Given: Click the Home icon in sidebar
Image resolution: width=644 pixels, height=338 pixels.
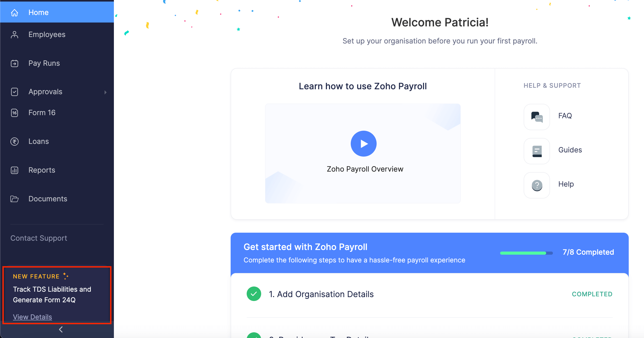Looking at the screenshot, I should click(x=14, y=12).
